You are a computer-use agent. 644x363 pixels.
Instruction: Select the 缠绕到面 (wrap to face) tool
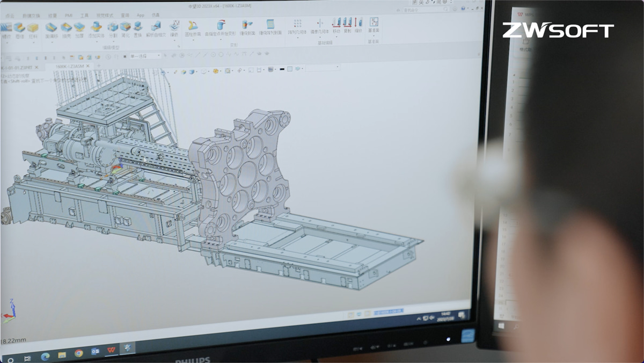(247, 27)
